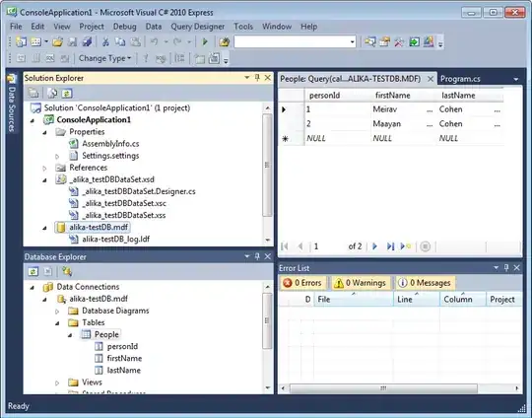Click the Add Table icon
This screenshot has width=532, height=418.
[x=199, y=58]
